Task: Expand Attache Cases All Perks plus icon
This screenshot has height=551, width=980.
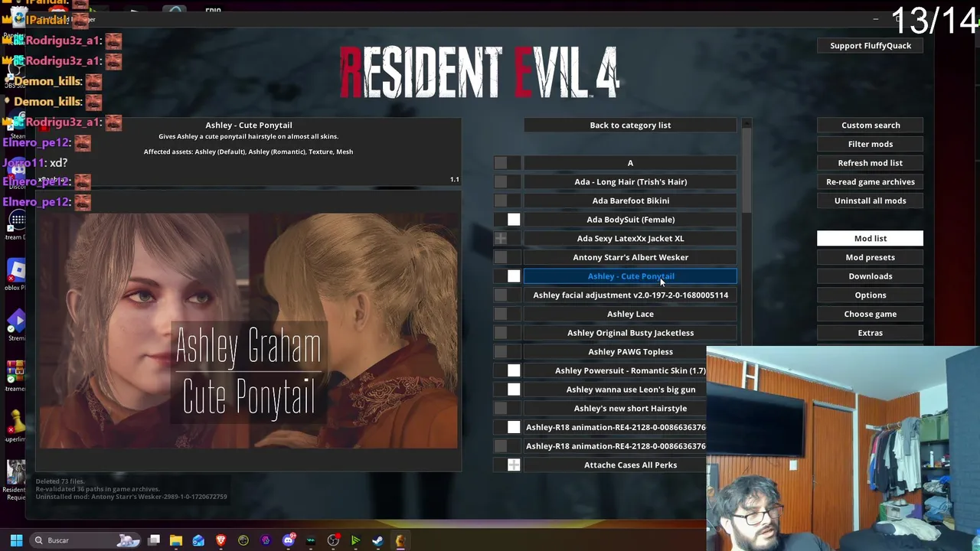Action: click(514, 465)
